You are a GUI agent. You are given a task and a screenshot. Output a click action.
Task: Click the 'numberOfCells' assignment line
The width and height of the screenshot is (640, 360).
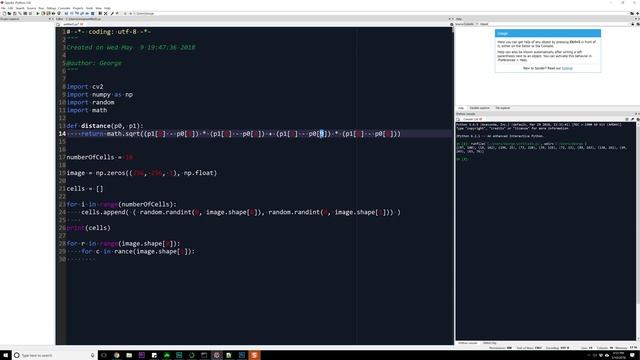click(x=100, y=157)
